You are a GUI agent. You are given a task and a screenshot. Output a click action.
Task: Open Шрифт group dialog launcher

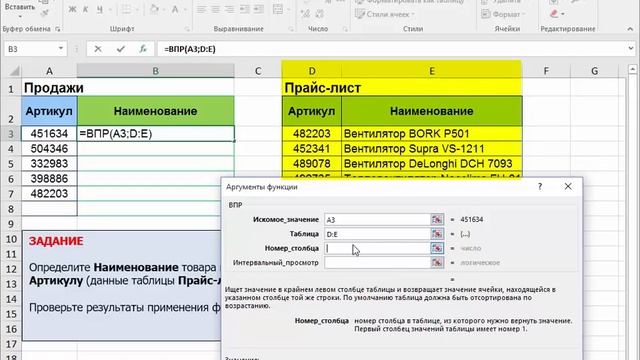(187, 29)
